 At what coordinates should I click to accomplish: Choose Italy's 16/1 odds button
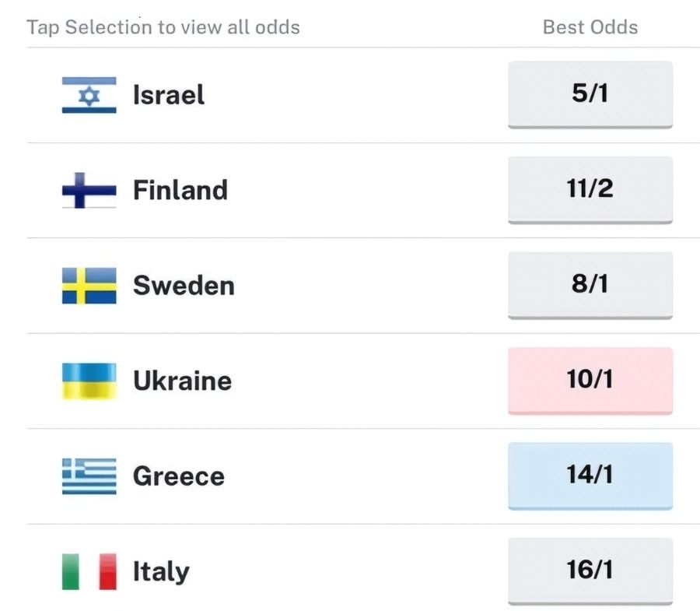[590, 570]
